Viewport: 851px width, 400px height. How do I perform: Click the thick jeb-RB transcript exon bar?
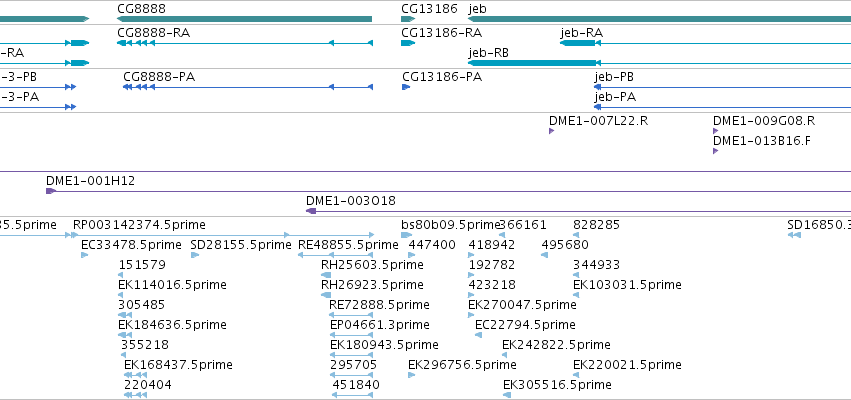(x=532, y=63)
